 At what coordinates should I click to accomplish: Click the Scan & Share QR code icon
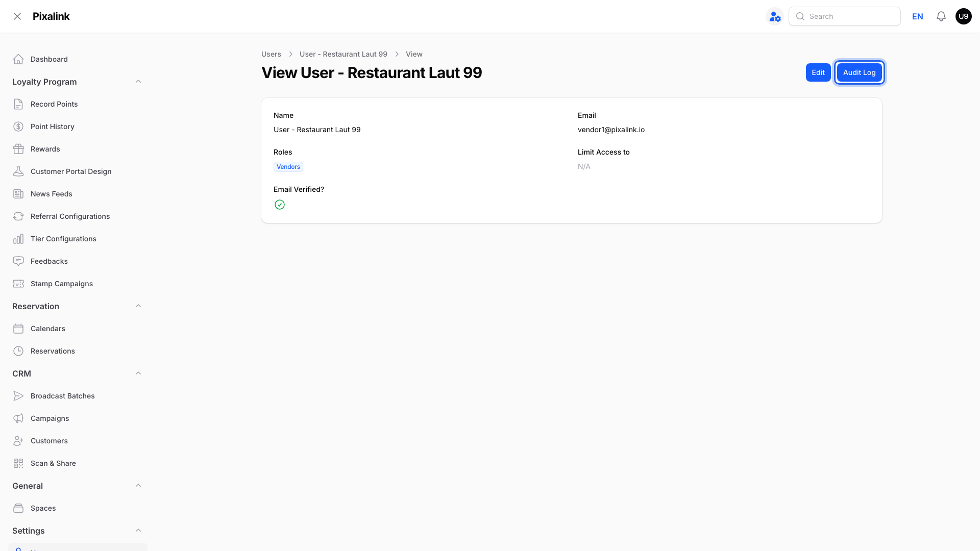[x=18, y=463]
